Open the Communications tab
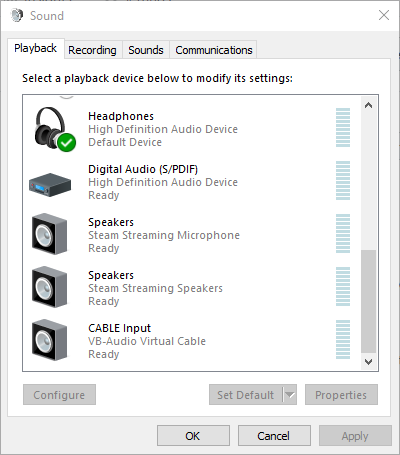Screen dimensions: 400x455 (214, 50)
